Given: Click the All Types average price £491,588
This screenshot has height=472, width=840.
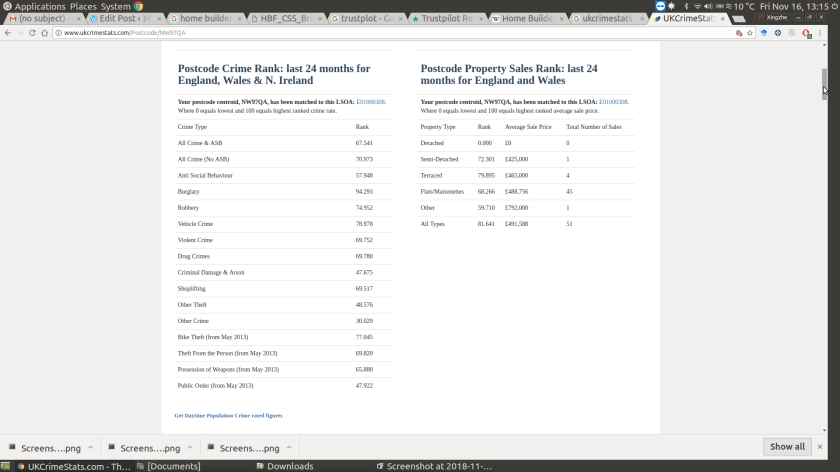Looking at the screenshot, I should [x=516, y=224].
